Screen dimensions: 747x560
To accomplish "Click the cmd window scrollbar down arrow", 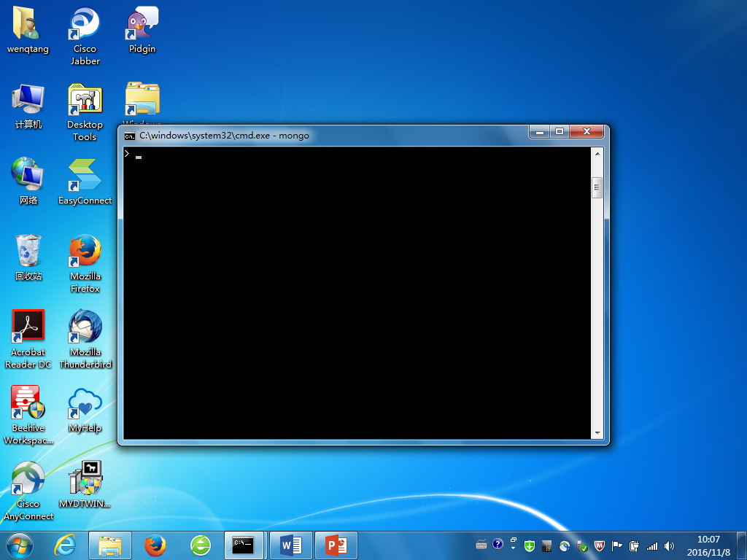I will (597, 433).
